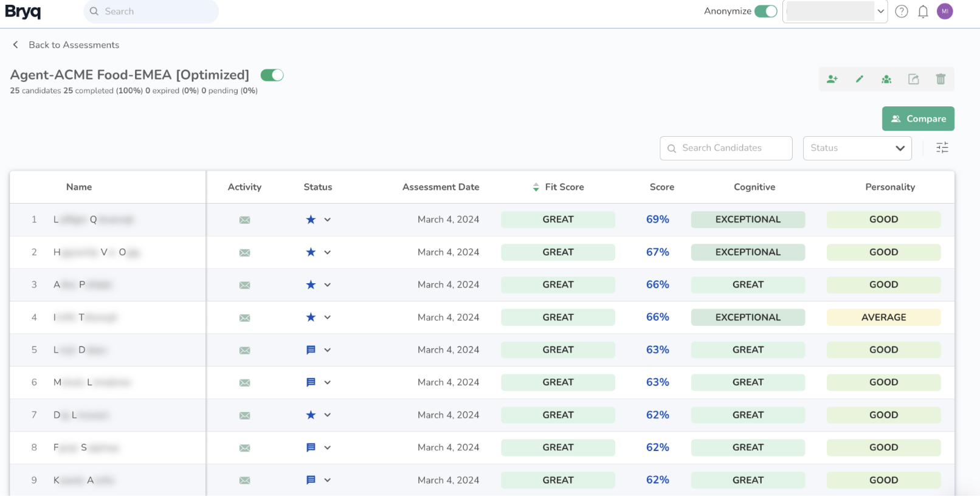The image size is (980, 496).
Task: Open the table filter settings icon
Action: [942, 148]
